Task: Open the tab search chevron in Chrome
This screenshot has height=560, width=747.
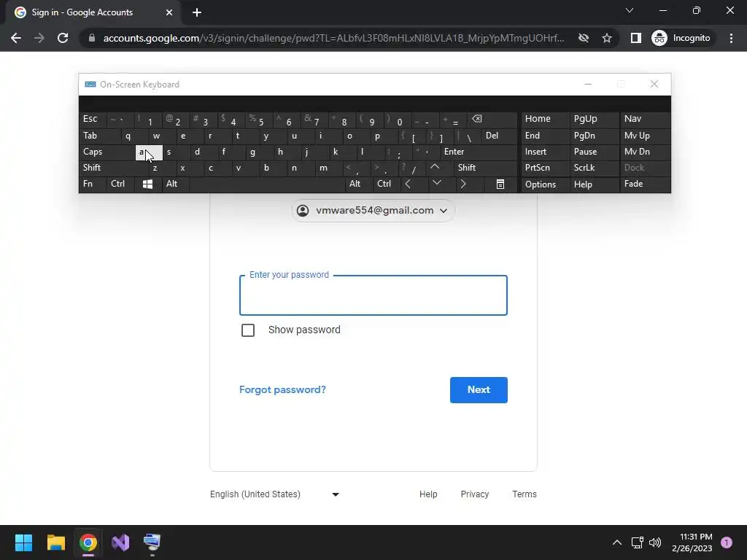Action: (630, 10)
